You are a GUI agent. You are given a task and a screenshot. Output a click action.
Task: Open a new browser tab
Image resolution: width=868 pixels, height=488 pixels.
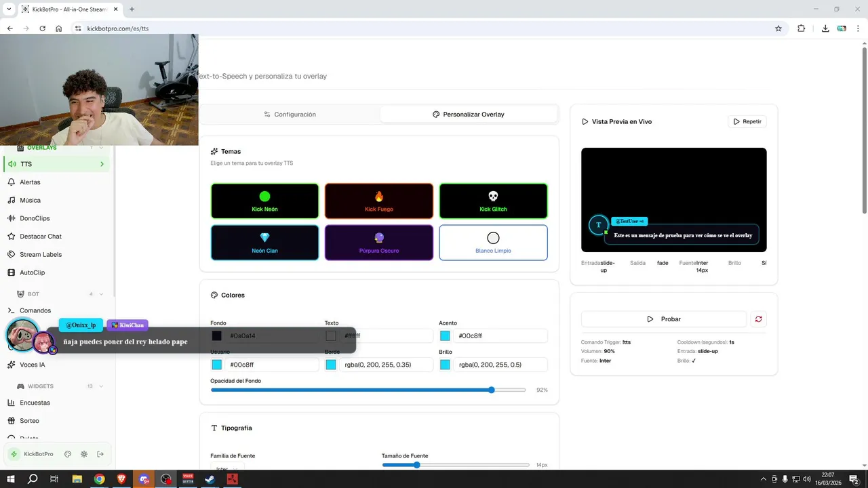click(132, 9)
